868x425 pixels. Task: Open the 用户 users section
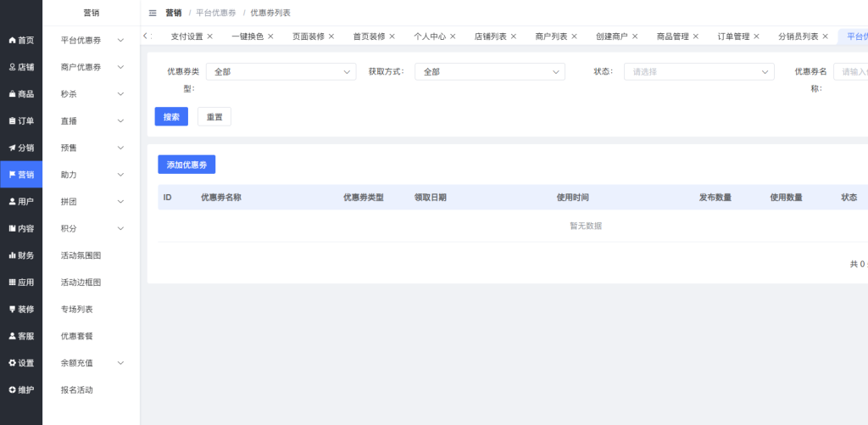coord(21,202)
